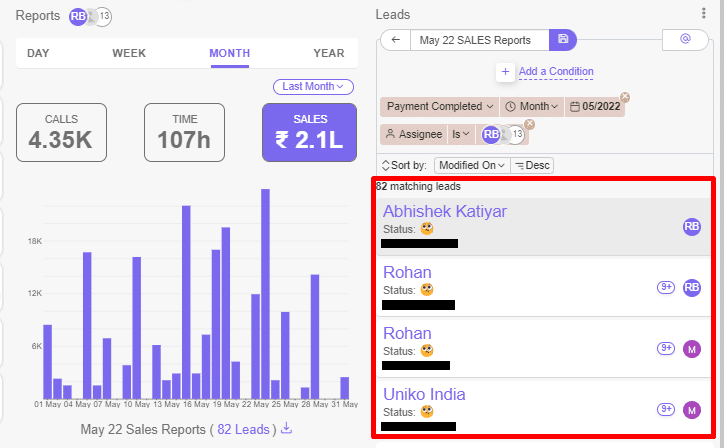This screenshot has height=448, width=724.
Task: Select the TIME metric card
Action: point(184,132)
